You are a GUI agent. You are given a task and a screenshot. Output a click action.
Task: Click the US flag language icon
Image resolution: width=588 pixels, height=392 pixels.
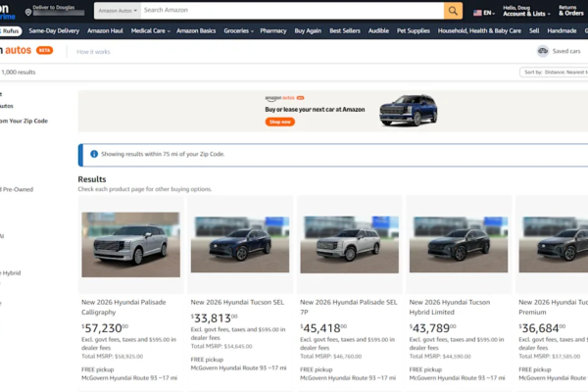coord(475,13)
